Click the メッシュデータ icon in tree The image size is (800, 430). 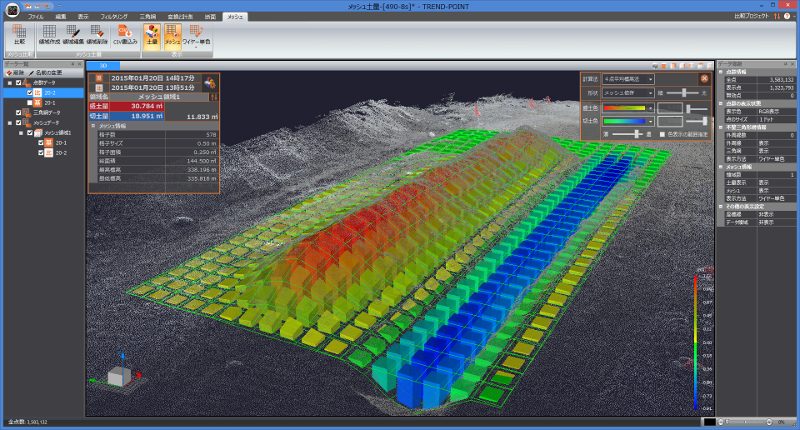[27, 122]
